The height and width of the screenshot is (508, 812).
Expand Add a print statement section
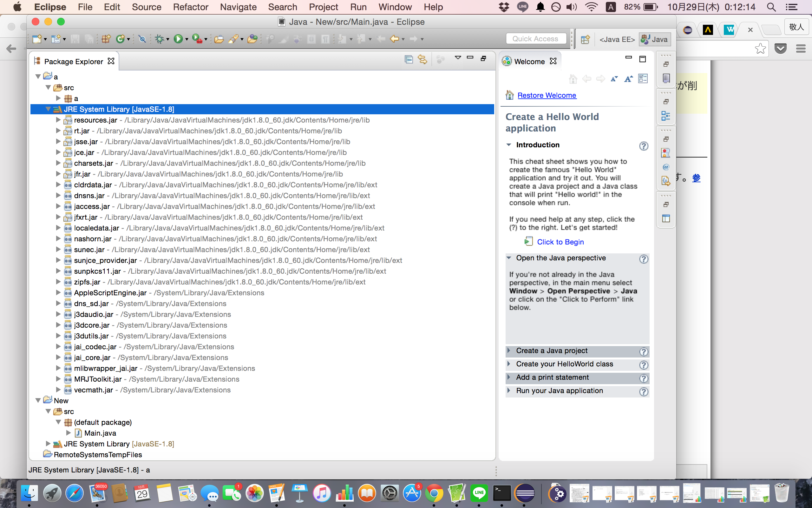click(x=509, y=377)
